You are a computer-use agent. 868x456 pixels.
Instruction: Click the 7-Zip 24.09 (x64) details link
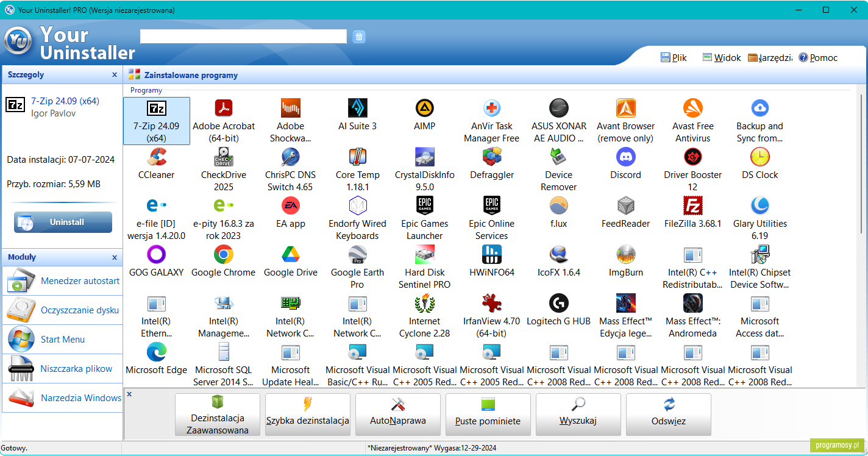[x=65, y=101]
